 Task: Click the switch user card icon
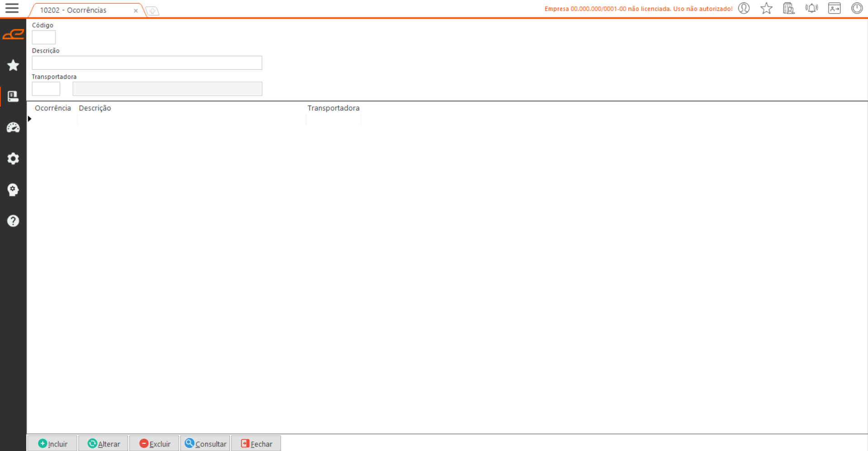[x=834, y=8]
